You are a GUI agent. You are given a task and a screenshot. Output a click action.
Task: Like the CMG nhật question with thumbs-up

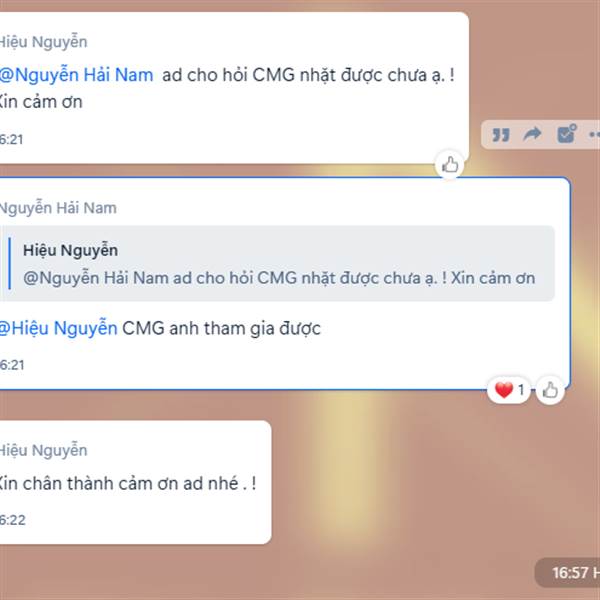coord(450,165)
